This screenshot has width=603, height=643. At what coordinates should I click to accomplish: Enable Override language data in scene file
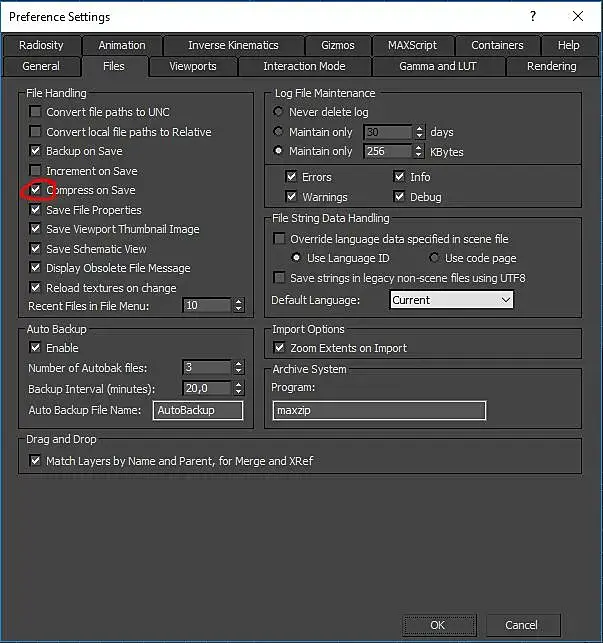click(279, 239)
